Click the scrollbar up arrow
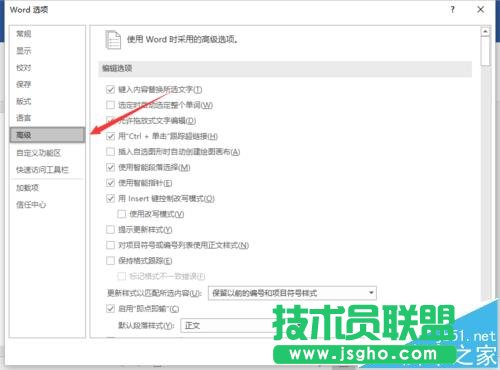The width and height of the screenshot is (500, 370). coord(485,32)
